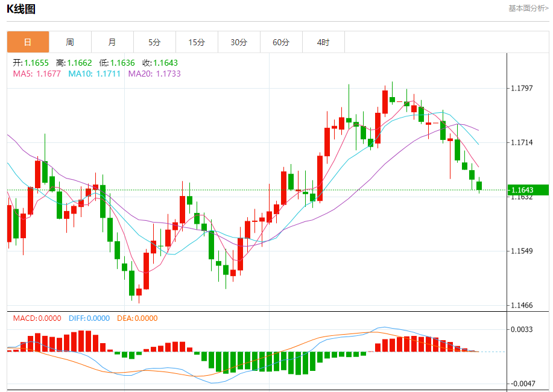
Task: Click the 0.0033 MACD axis label
Action: (x=522, y=329)
